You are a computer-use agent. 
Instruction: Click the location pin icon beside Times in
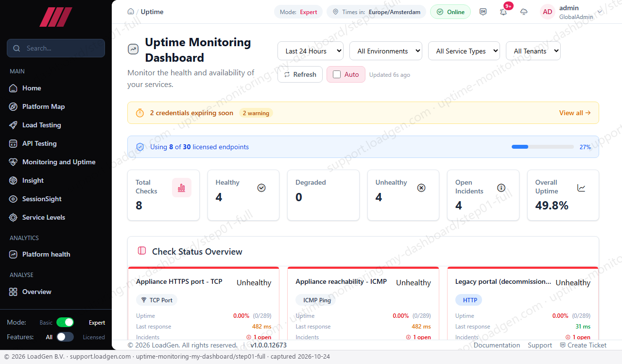pyautogui.click(x=335, y=12)
